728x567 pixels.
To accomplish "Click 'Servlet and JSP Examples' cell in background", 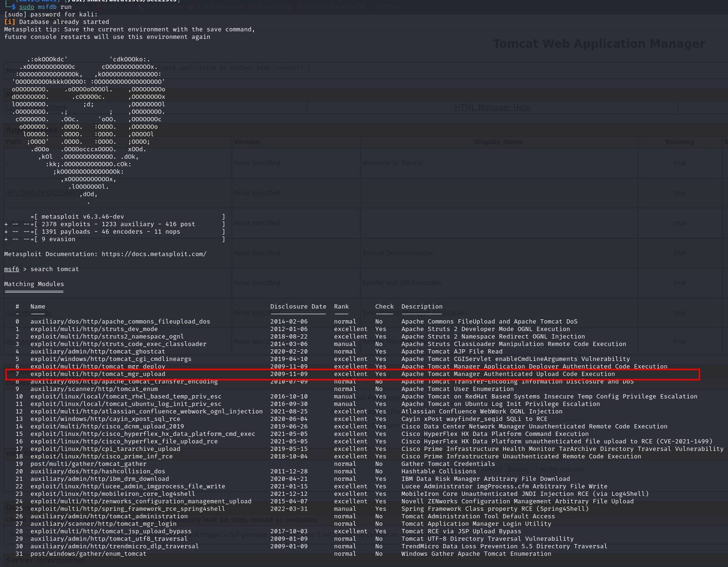I will [402, 283].
